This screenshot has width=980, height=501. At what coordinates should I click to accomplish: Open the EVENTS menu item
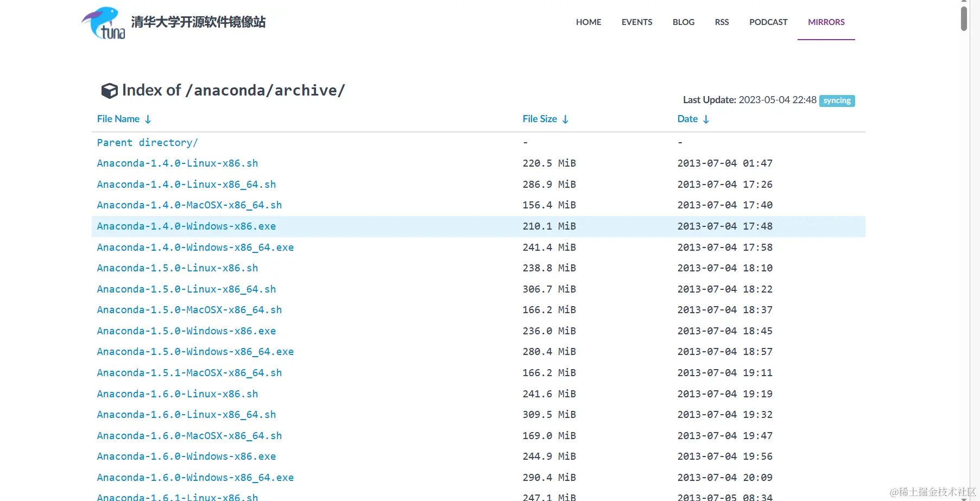[637, 22]
